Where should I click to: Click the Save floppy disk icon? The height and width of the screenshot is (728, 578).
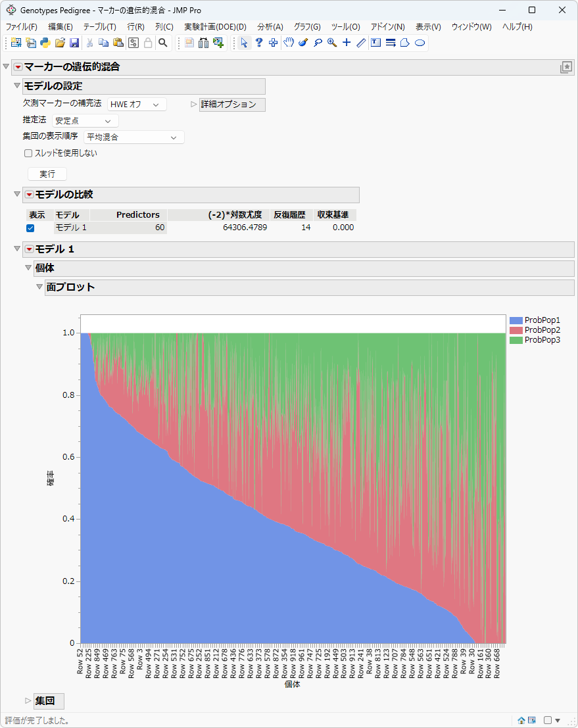pyautogui.click(x=74, y=43)
